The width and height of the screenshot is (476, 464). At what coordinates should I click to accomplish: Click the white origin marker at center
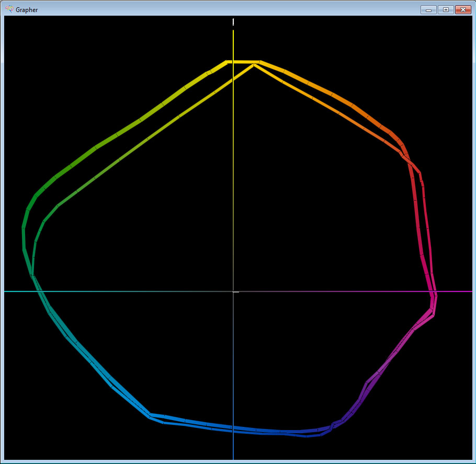(x=236, y=292)
